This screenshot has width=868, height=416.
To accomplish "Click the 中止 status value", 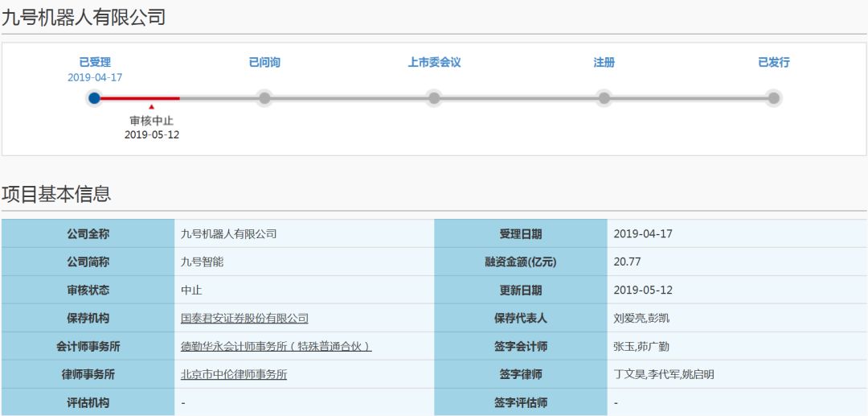I will tap(191, 290).
